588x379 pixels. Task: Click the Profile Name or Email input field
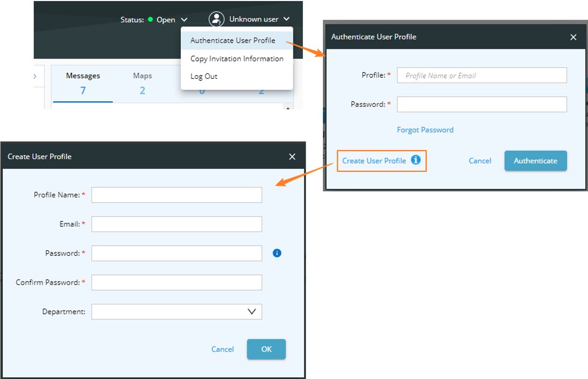point(481,75)
